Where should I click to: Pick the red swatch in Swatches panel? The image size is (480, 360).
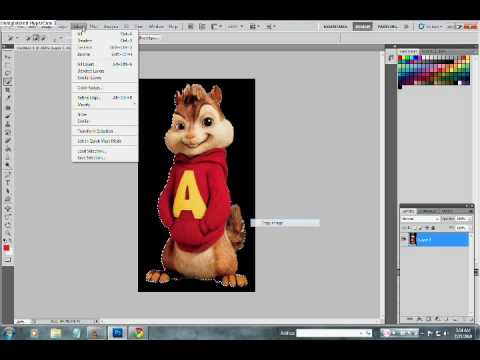[401, 58]
